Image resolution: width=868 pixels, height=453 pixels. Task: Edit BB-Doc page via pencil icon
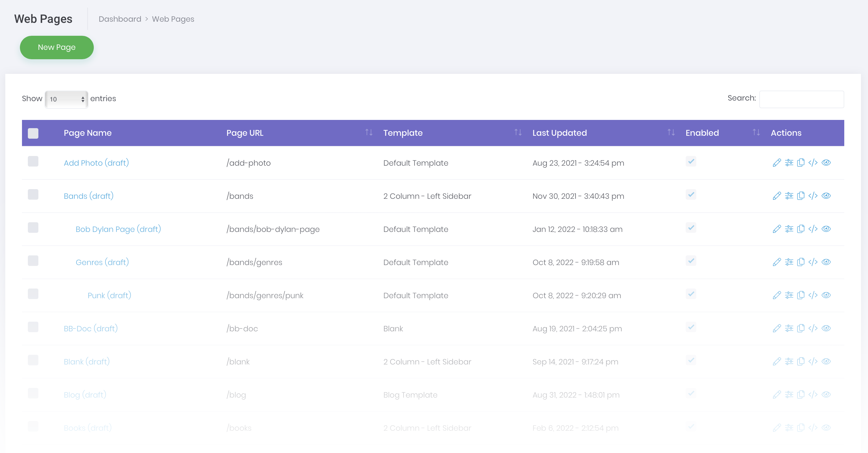(777, 328)
